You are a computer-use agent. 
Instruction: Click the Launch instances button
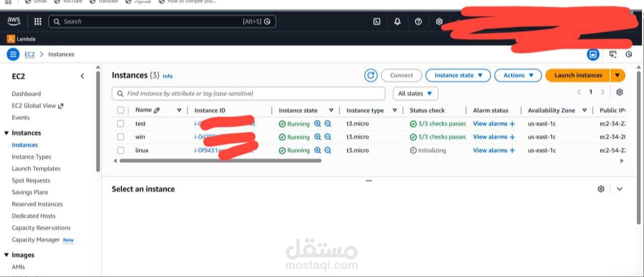(x=578, y=75)
